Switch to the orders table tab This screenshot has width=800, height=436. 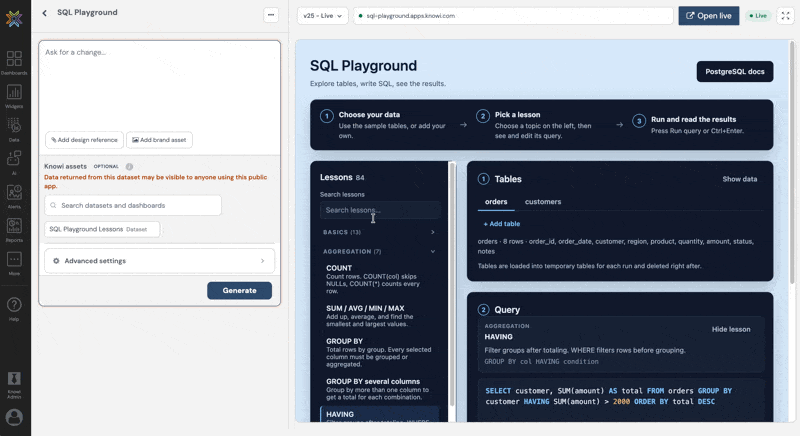[x=496, y=202]
